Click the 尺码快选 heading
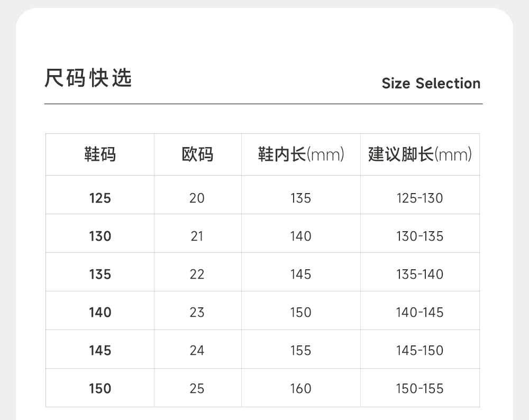 (88, 78)
